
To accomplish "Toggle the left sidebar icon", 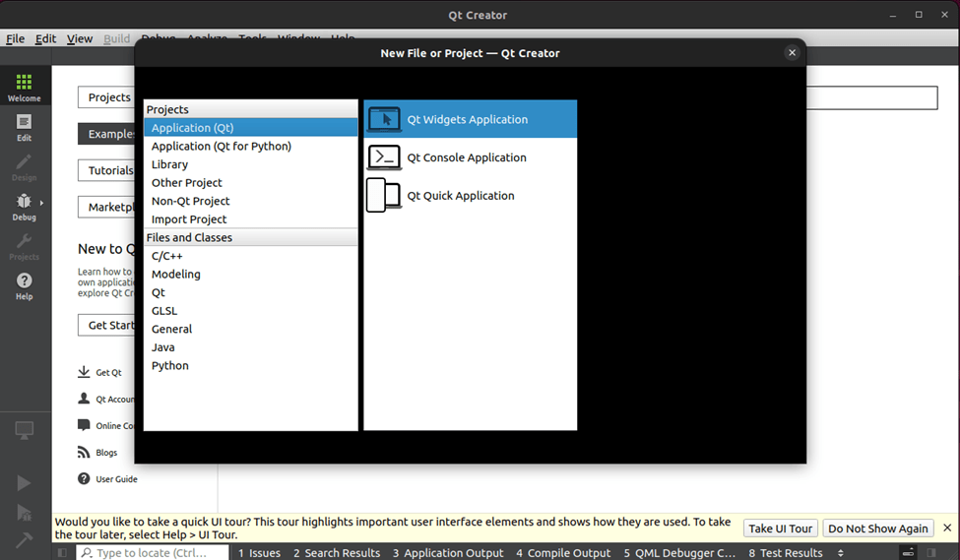I will coord(62,553).
